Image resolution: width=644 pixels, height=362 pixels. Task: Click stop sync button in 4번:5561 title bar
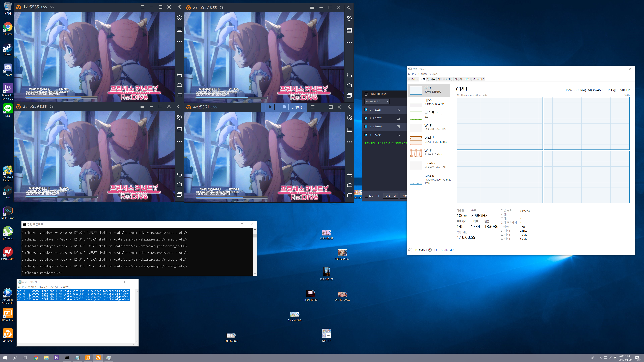284,107
